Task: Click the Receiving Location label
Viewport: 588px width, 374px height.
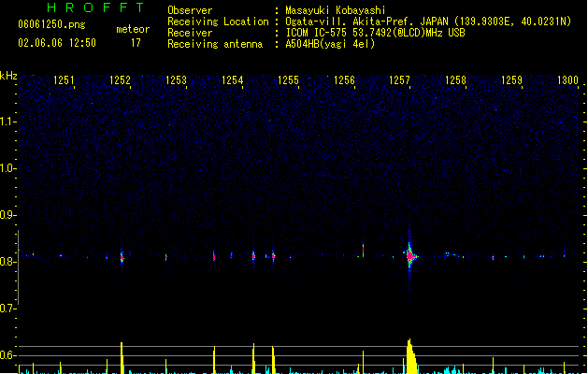Action: tap(218, 22)
